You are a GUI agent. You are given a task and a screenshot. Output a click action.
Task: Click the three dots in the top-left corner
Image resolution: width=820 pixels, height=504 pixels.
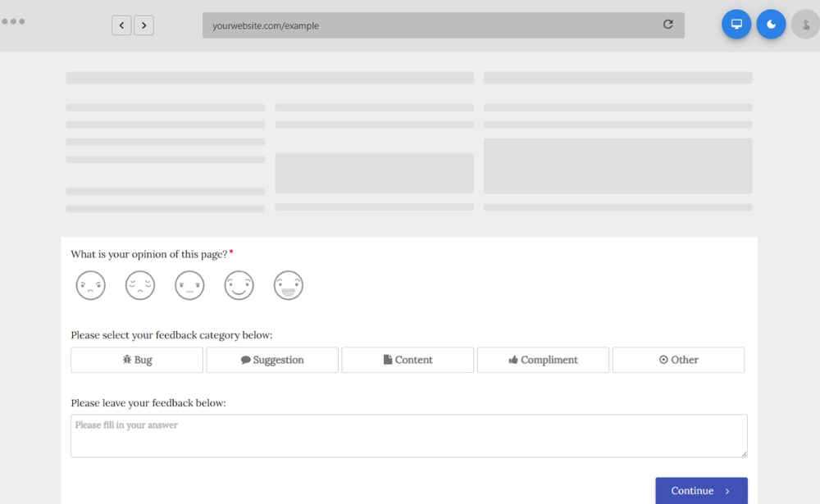pyautogui.click(x=14, y=21)
